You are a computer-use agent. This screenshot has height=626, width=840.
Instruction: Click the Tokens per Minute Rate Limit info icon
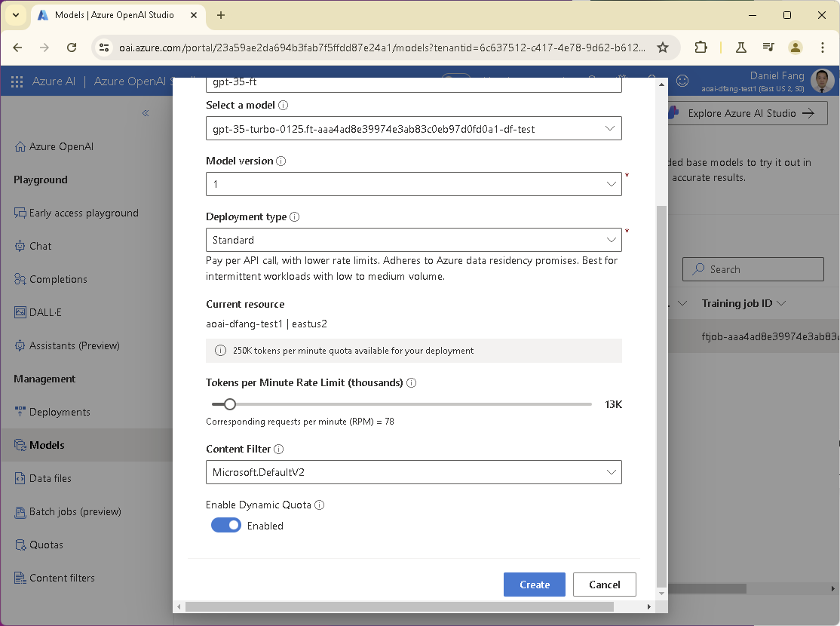click(x=412, y=382)
